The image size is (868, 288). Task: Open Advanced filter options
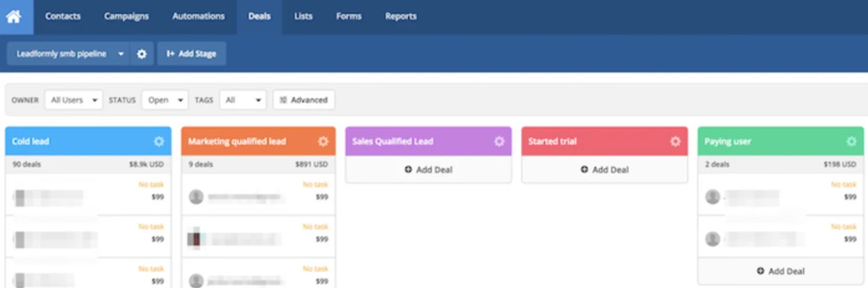[x=303, y=100]
